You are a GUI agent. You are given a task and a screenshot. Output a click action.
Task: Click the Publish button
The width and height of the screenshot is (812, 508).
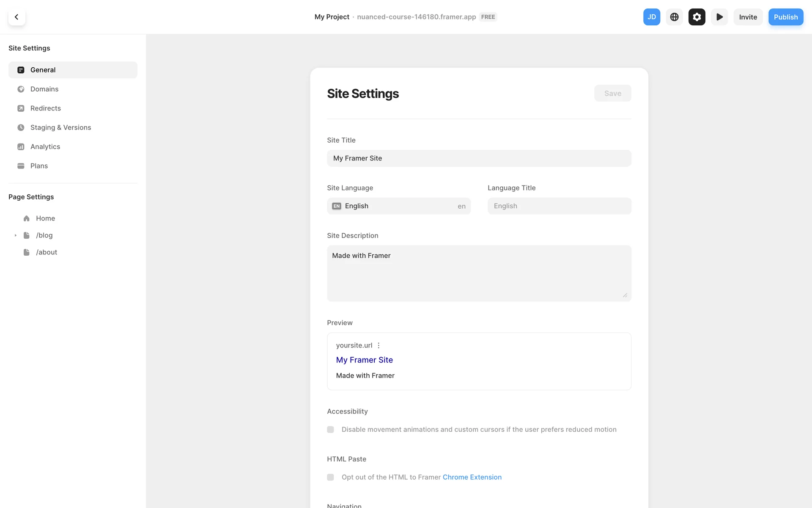785,17
